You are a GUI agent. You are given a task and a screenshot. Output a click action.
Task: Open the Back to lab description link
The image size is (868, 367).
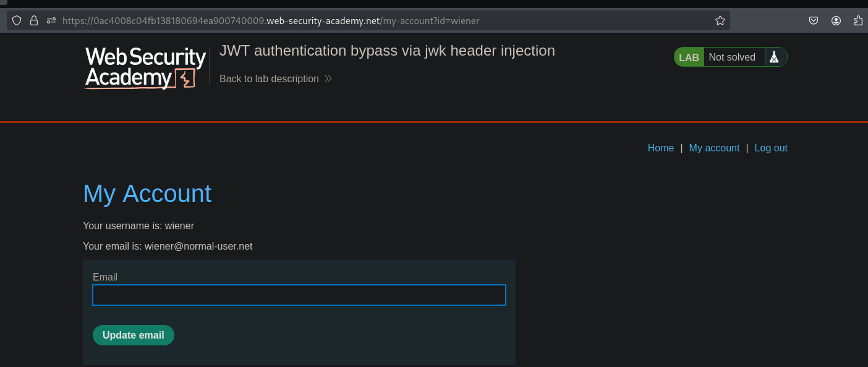pos(269,79)
